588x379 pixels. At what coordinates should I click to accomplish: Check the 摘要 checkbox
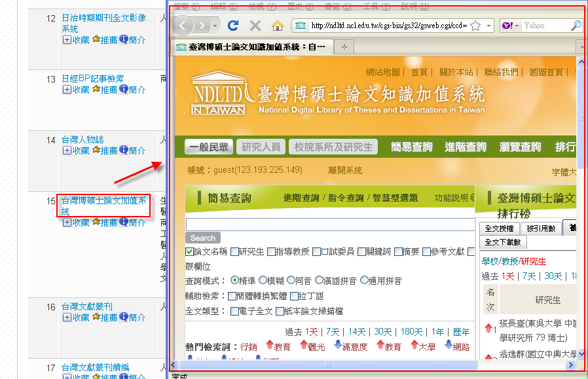(x=398, y=251)
